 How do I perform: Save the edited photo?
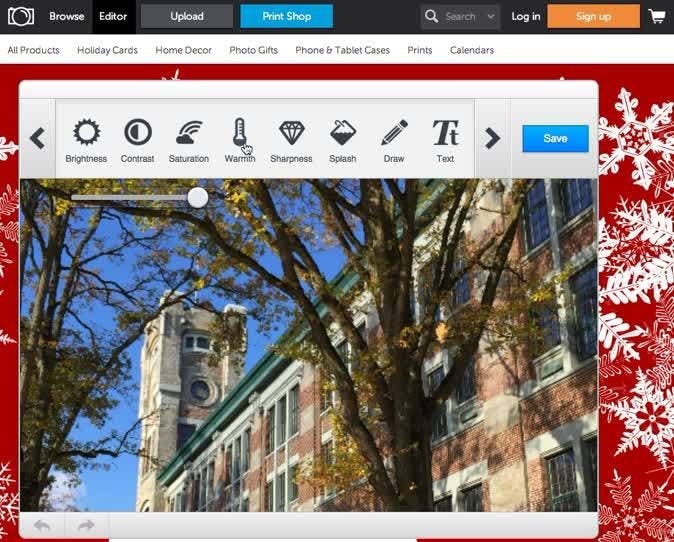click(555, 138)
